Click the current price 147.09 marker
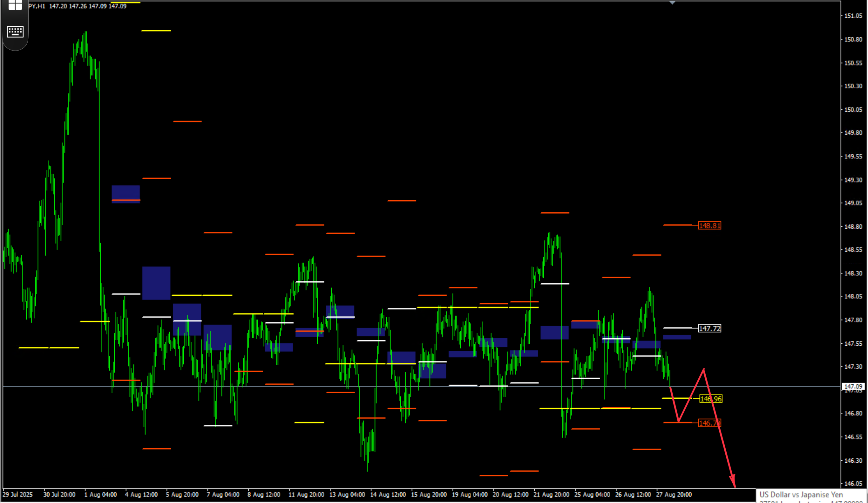This screenshot has width=868, height=503. coord(853,387)
